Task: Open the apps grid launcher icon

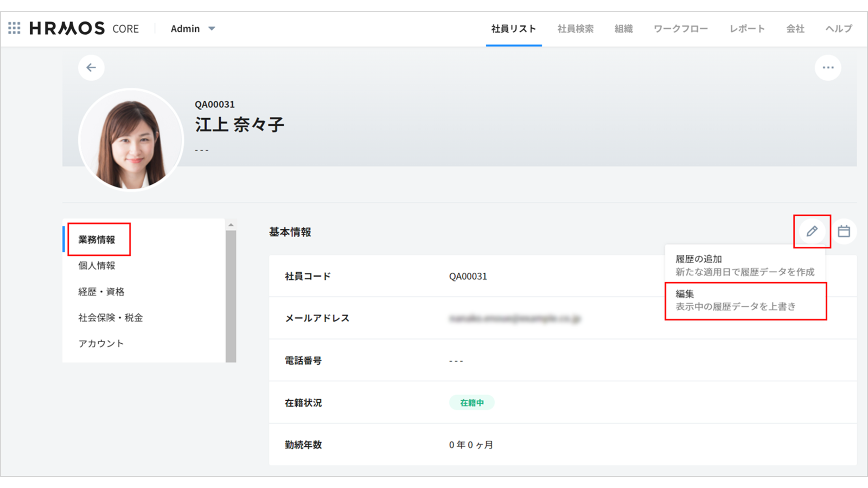Action: tap(15, 28)
